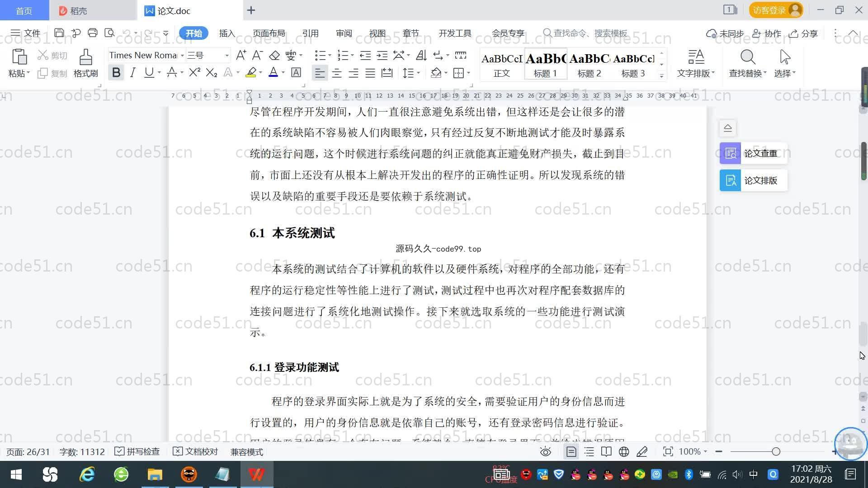
Task: Toggle 拼写检查 in status bar
Action: tap(137, 451)
